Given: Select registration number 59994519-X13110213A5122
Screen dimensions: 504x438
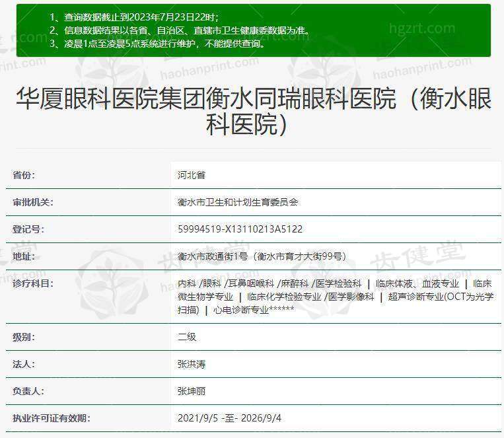Looking at the screenshot, I should click(240, 229).
